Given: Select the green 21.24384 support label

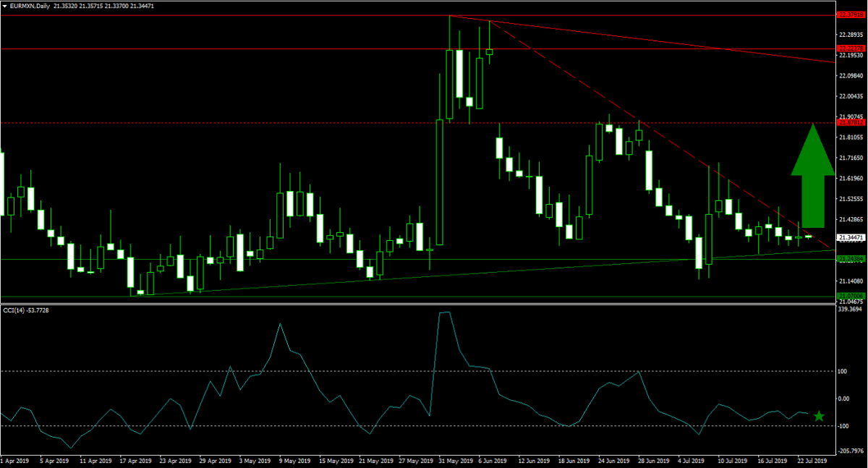Looking at the screenshot, I should (x=851, y=258).
